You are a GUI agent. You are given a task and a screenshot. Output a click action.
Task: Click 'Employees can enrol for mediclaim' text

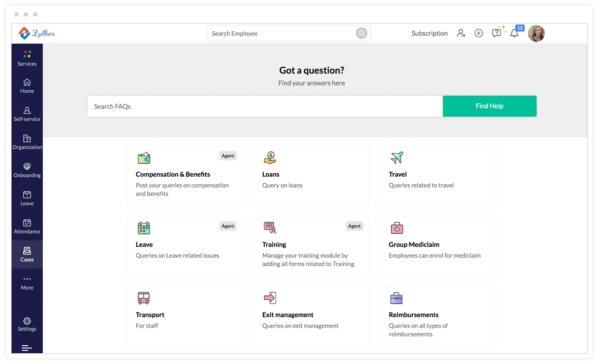coord(434,255)
